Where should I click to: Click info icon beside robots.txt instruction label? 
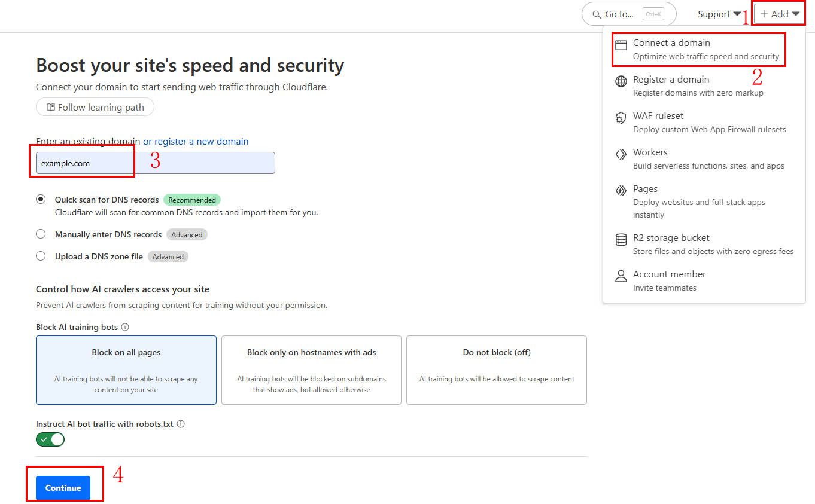point(181,424)
